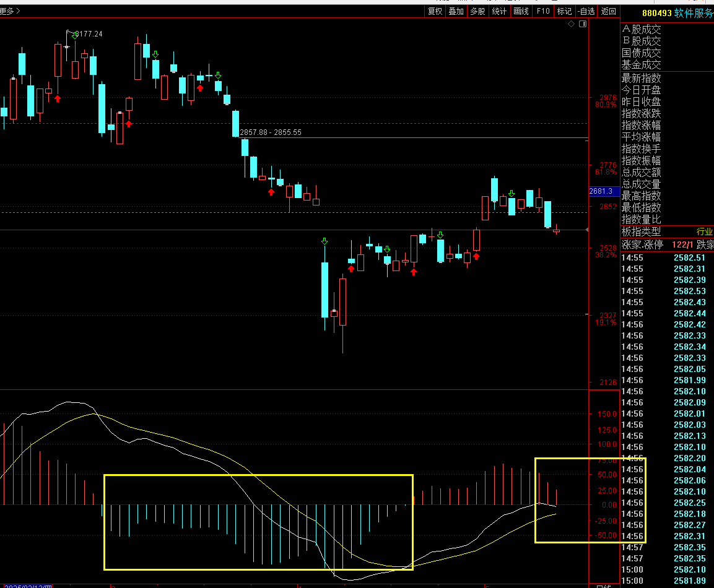Click the 指数涨幅 field label
This screenshot has height=588, width=714.
coord(641,126)
